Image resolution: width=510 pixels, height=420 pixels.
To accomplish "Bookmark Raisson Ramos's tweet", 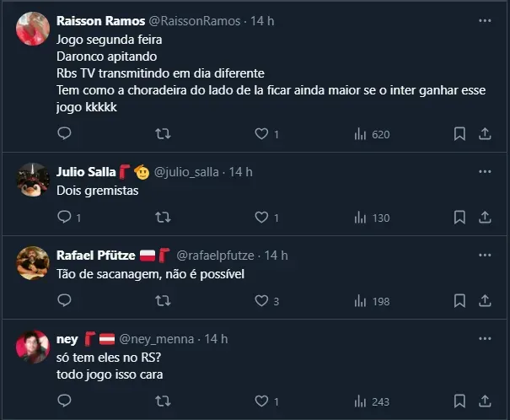I will [x=459, y=133].
